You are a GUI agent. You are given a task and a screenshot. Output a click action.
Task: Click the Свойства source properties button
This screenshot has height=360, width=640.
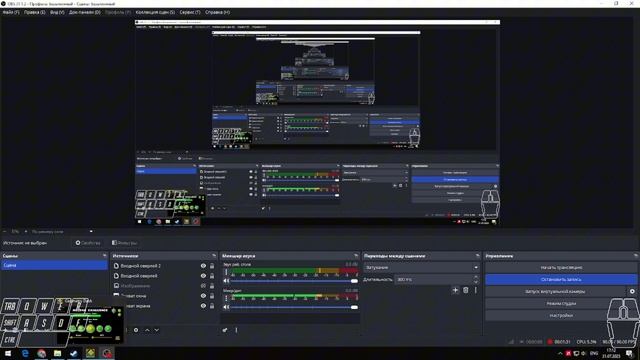coord(88,243)
